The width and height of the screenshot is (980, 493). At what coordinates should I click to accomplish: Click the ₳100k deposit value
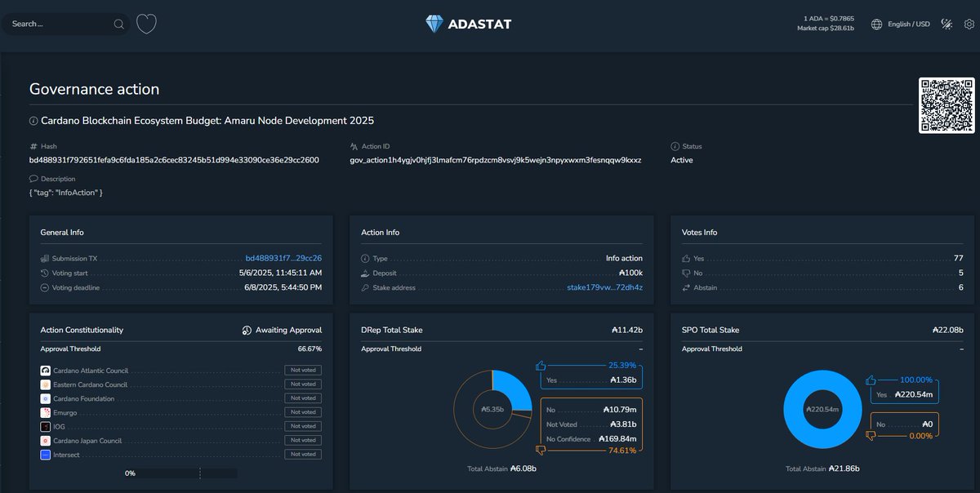pyautogui.click(x=630, y=273)
